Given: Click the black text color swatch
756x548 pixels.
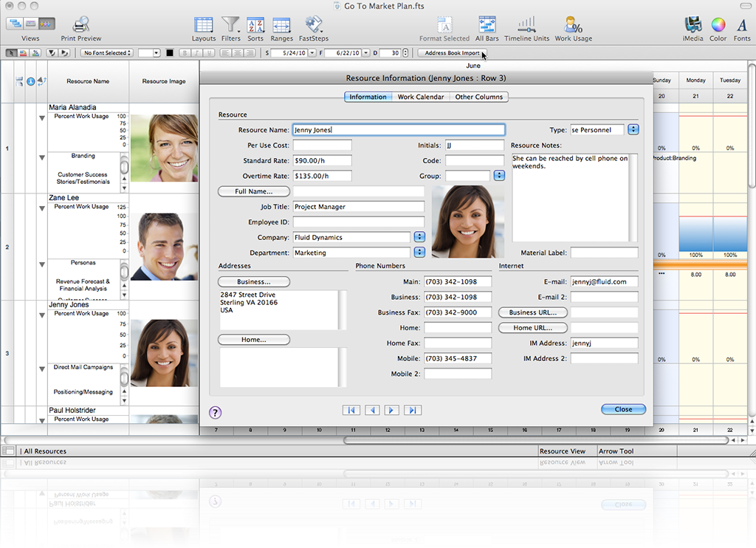Looking at the screenshot, I should pos(169,53).
